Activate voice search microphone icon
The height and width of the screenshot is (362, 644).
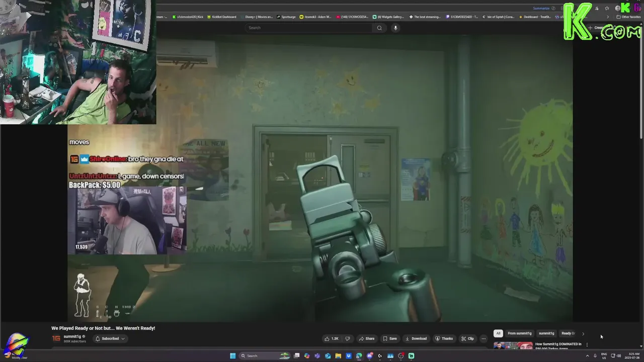395,28
